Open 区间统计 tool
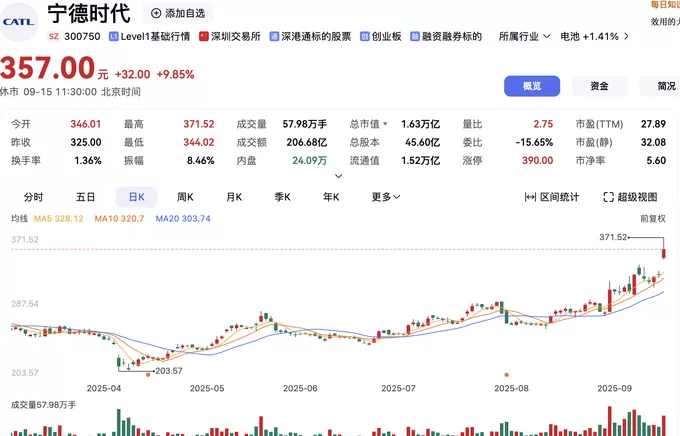The image size is (680, 436). tap(552, 197)
